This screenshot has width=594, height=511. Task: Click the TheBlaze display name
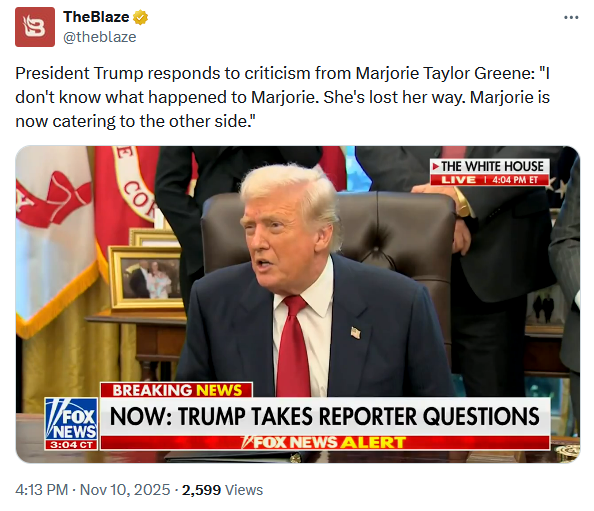coord(96,17)
